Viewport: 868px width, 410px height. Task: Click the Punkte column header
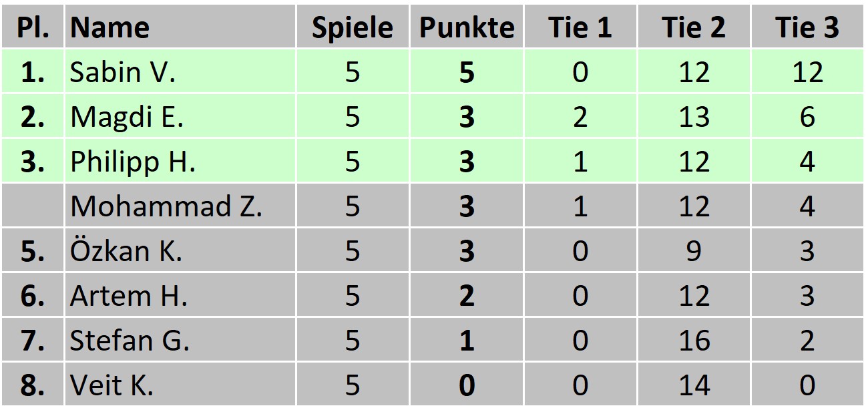467,27
